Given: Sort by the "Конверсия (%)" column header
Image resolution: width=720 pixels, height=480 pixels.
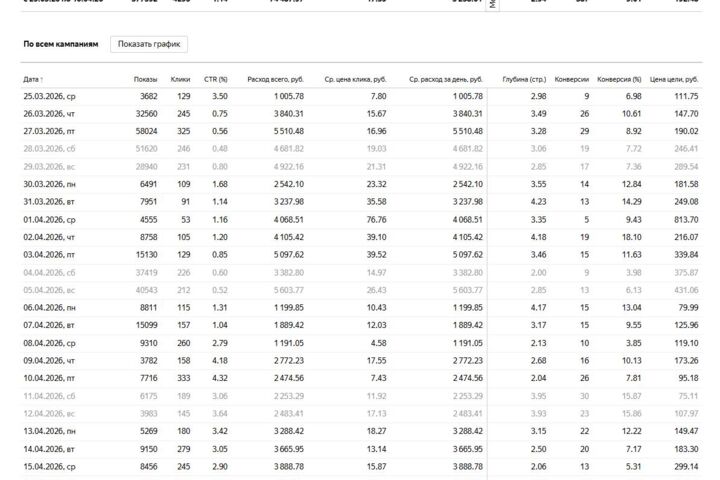Looking at the screenshot, I should (x=619, y=79).
